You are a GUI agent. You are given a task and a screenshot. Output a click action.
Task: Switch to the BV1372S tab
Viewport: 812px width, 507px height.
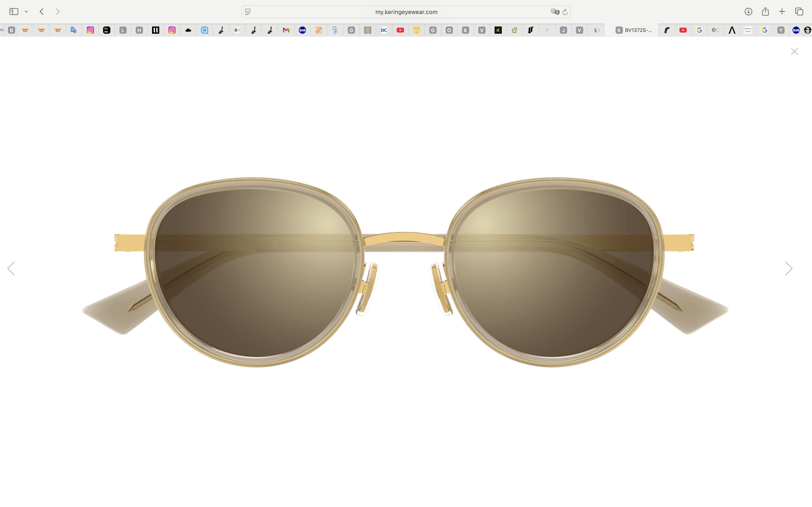coord(634,30)
